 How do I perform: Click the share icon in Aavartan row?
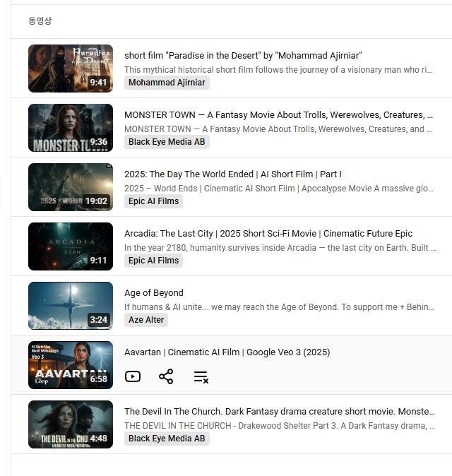pos(166,376)
